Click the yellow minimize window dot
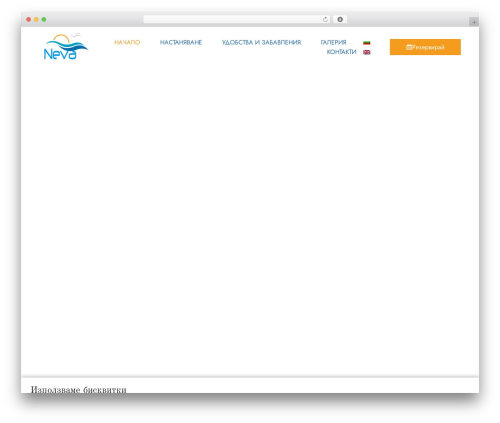 tap(36, 19)
